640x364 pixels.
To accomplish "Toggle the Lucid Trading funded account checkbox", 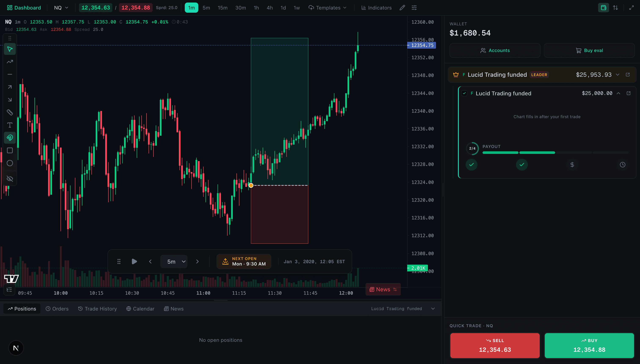I will 464,93.
